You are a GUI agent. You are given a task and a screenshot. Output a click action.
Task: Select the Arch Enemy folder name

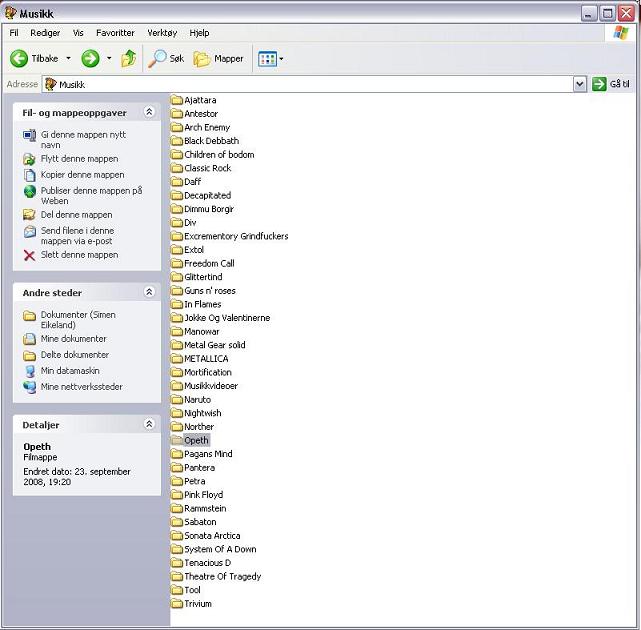207,127
